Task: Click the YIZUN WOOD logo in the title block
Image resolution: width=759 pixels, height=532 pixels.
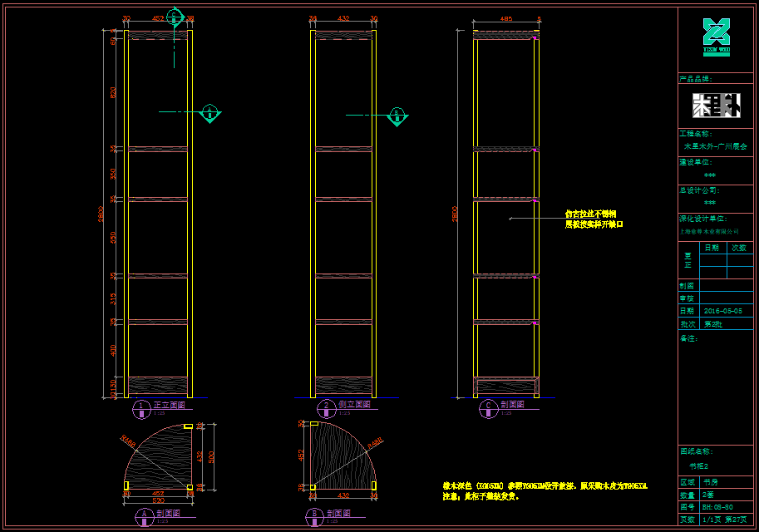Action: click(717, 37)
